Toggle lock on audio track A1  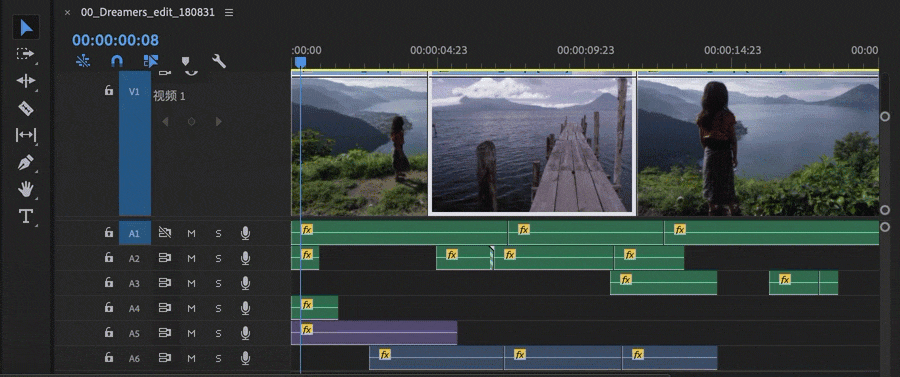(x=108, y=233)
